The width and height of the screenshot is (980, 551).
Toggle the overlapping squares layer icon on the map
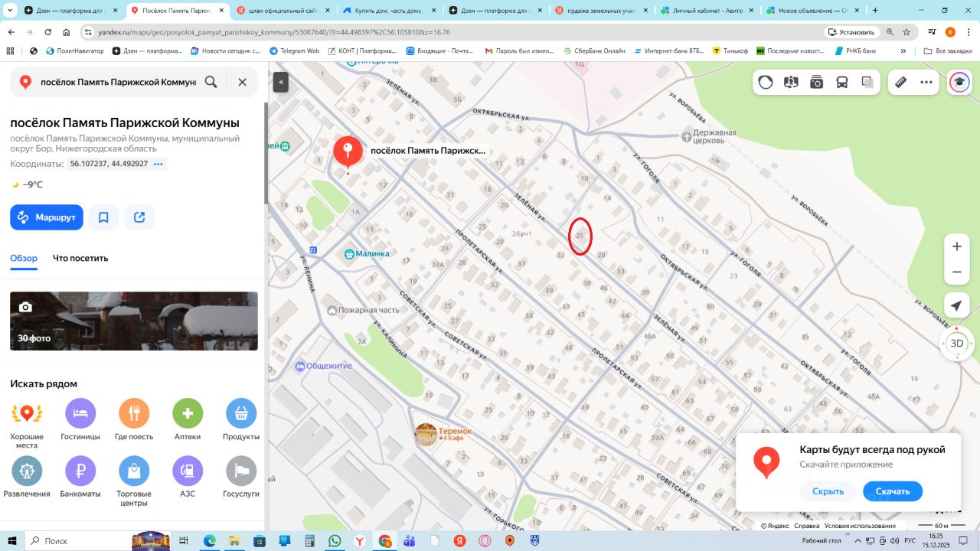click(x=867, y=82)
